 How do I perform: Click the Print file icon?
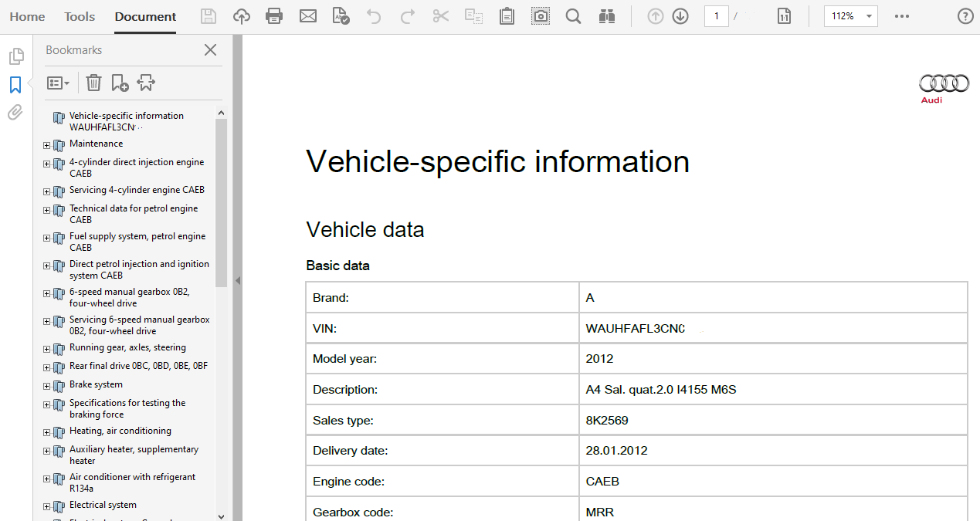click(273, 16)
